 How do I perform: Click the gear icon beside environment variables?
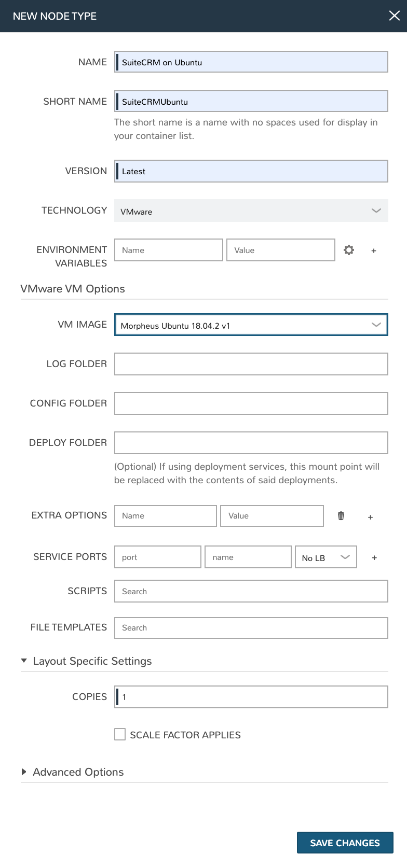click(349, 250)
